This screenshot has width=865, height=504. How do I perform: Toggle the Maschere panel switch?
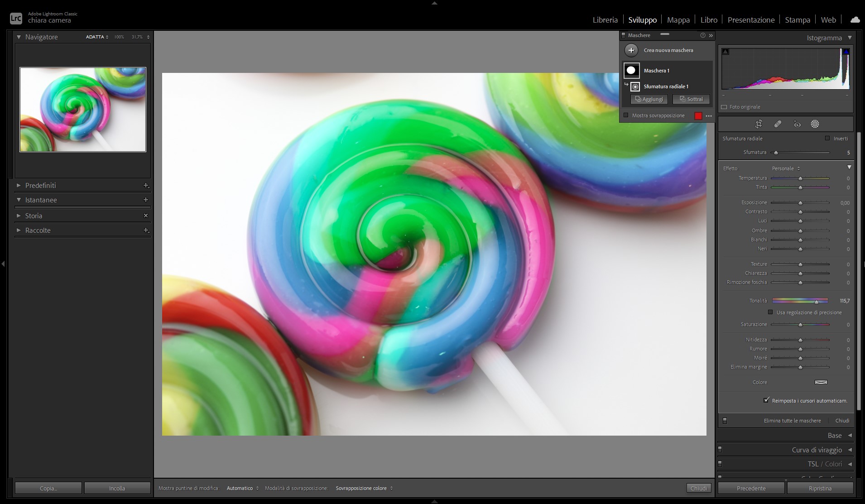pyautogui.click(x=623, y=35)
